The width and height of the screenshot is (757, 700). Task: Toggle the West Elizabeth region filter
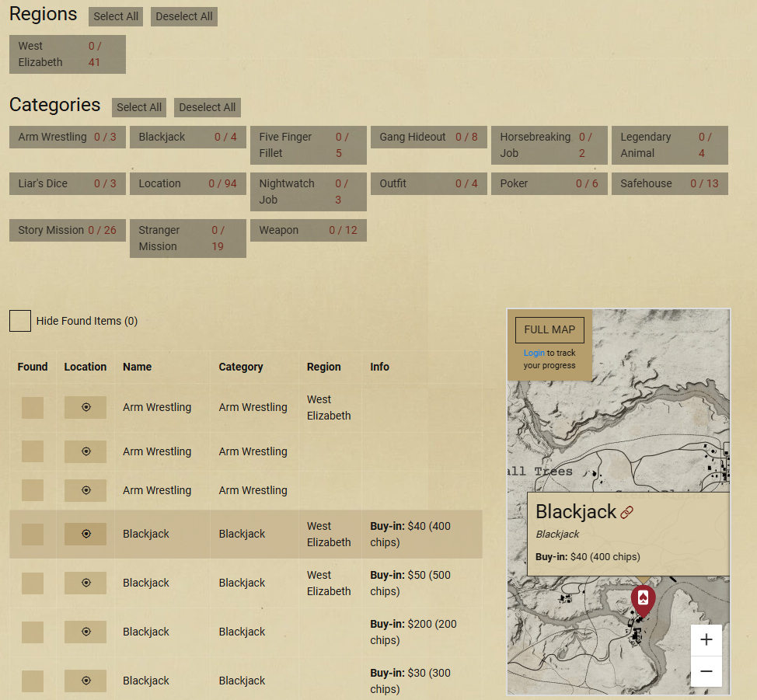(x=68, y=54)
